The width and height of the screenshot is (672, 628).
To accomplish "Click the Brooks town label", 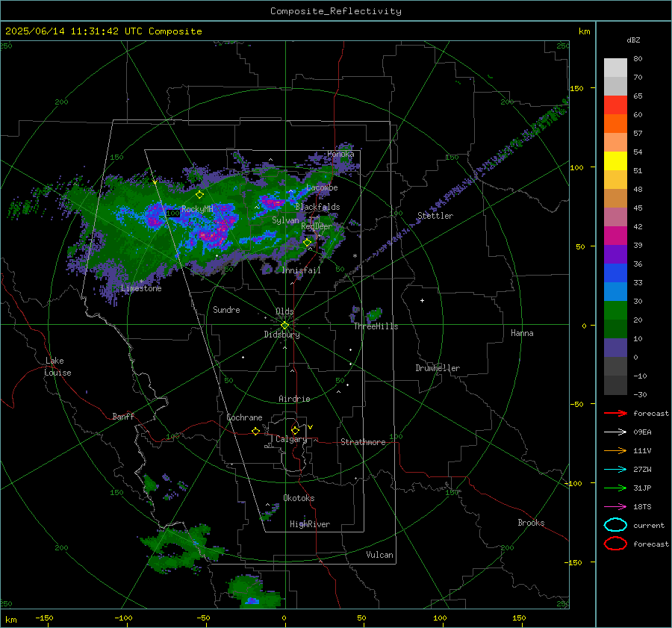I will (x=531, y=523).
